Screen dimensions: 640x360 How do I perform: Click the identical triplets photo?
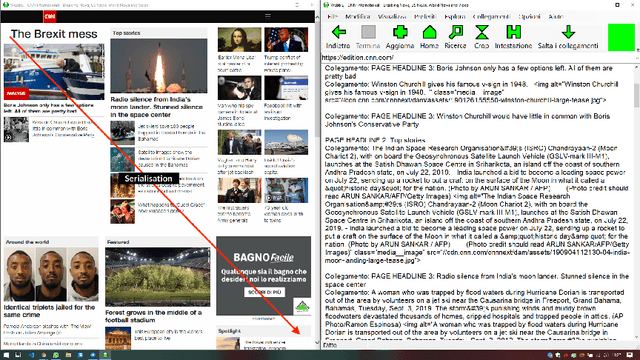[51, 274]
